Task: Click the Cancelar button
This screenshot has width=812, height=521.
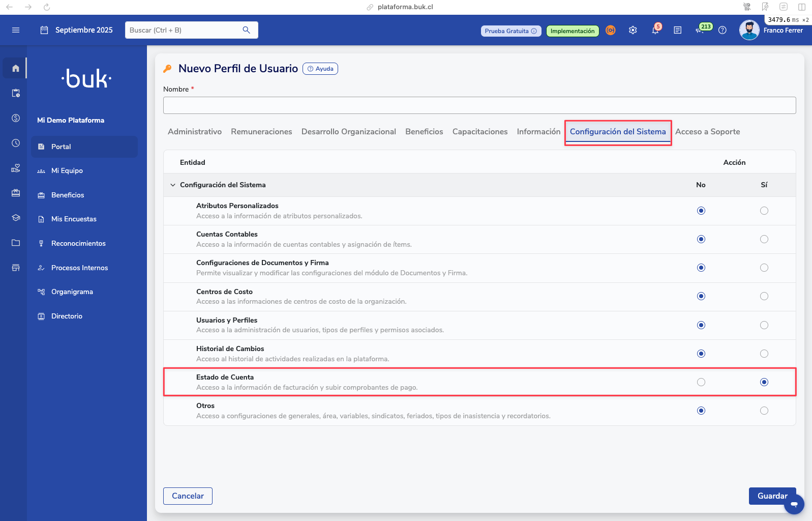Action: pos(188,496)
